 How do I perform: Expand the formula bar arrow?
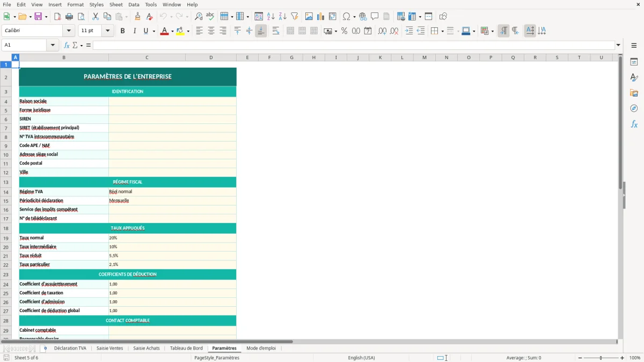[x=618, y=45]
